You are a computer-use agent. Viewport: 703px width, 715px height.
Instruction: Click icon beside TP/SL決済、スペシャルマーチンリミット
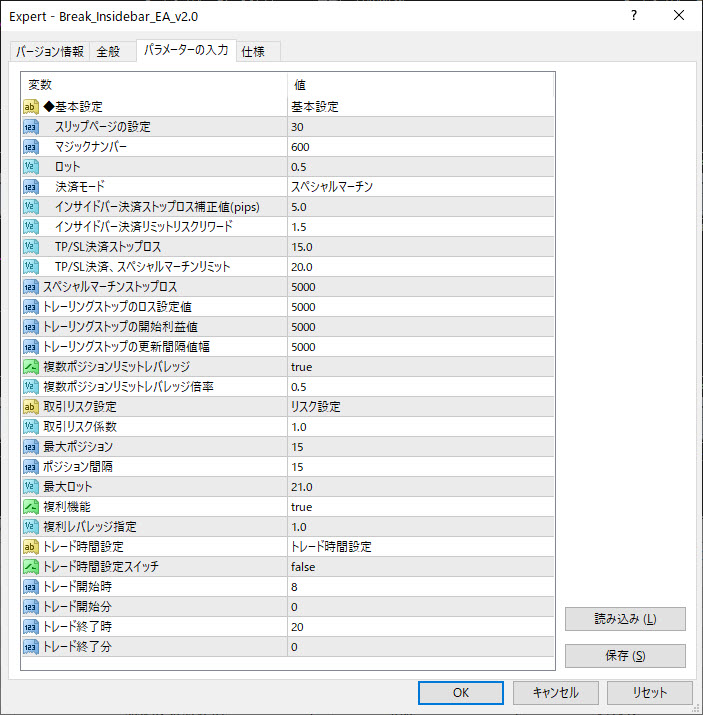point(31,267)
